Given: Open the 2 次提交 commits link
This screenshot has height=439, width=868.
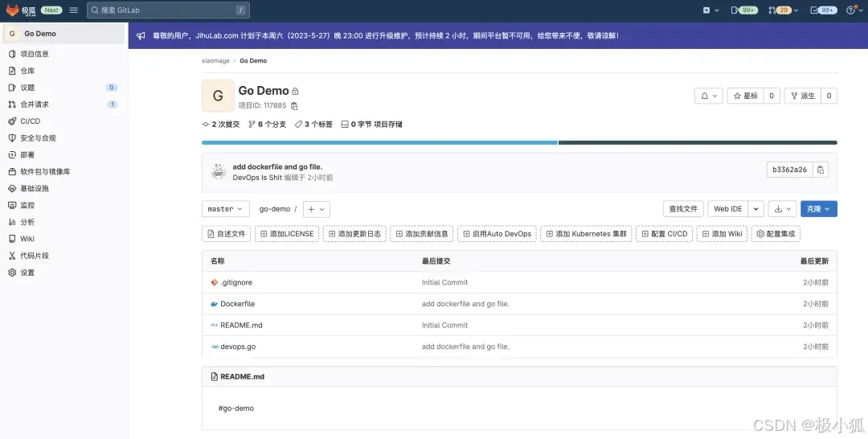Looking at the screenshot, I should 221,125.
